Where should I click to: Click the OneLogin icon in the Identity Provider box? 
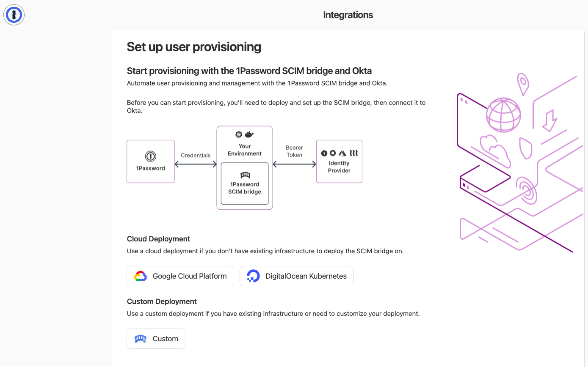(324, 153)
